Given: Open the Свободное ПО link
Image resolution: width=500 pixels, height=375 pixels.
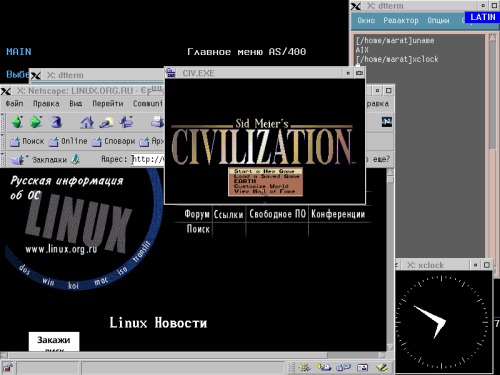Looking at the screenshot, I should (277, 214).
